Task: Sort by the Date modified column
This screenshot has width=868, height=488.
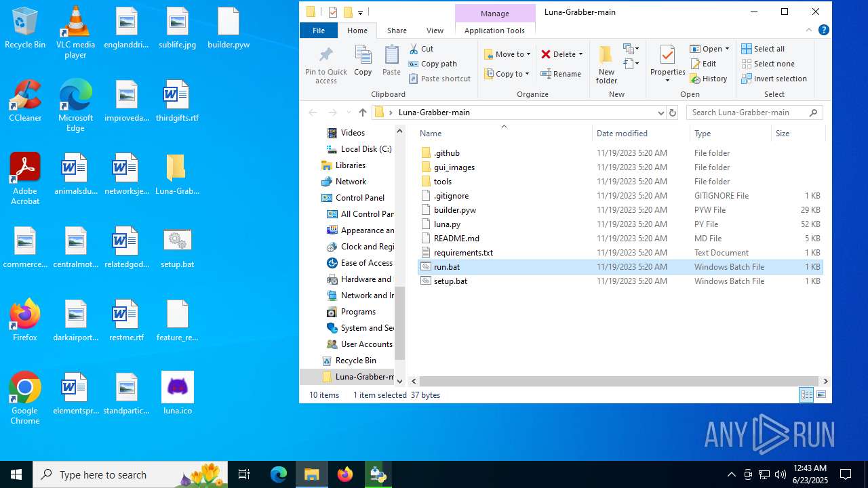Action: [641, 134]
